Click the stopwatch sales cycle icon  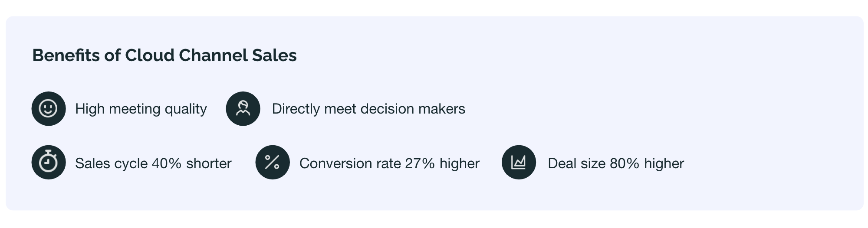[49, 162]
